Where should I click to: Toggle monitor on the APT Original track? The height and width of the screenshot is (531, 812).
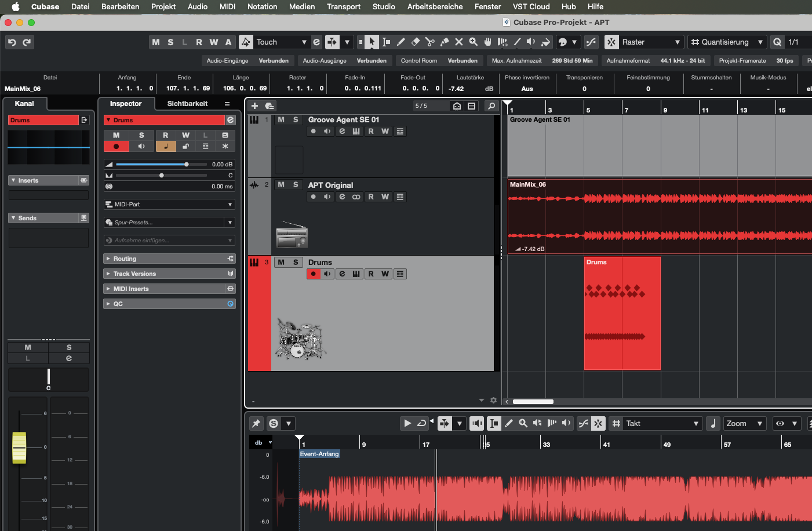(327, 197)
